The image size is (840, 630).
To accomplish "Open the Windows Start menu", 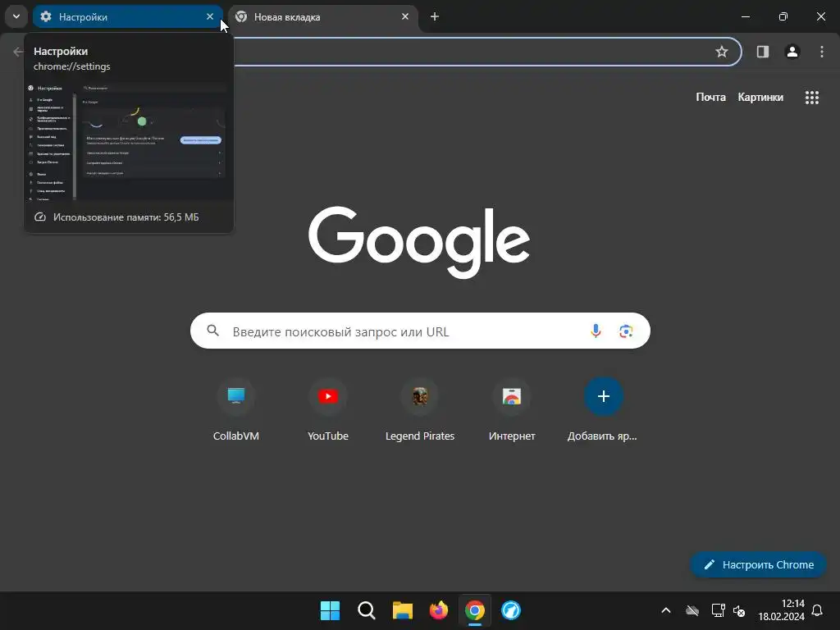I will pyautogui.click(x=330, y=610).
